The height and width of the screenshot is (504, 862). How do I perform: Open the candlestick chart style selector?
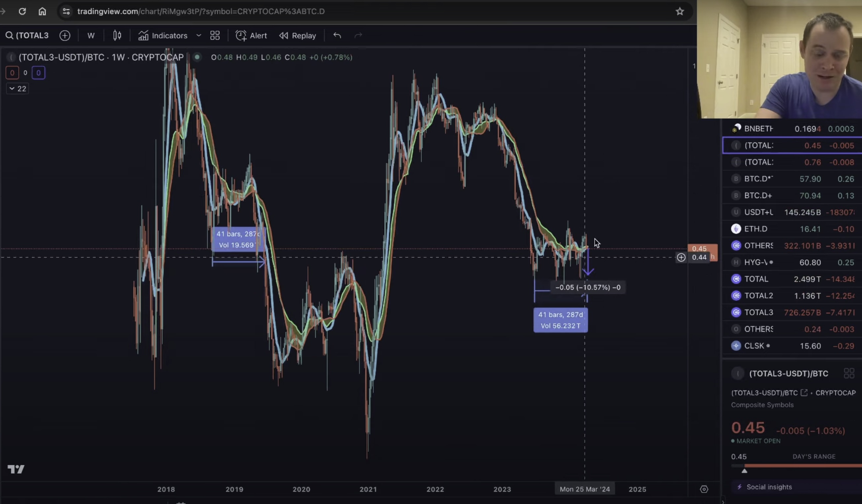point(117,36)
